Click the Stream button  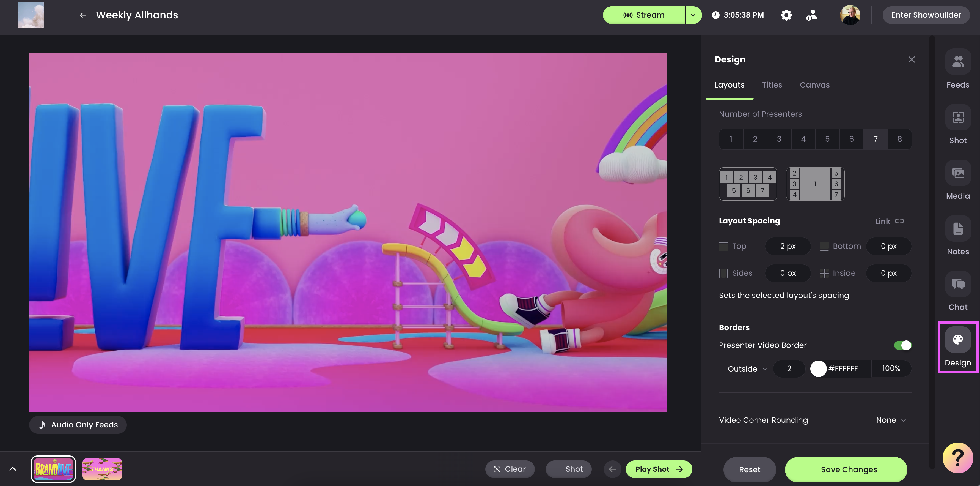tap(644, 15)
